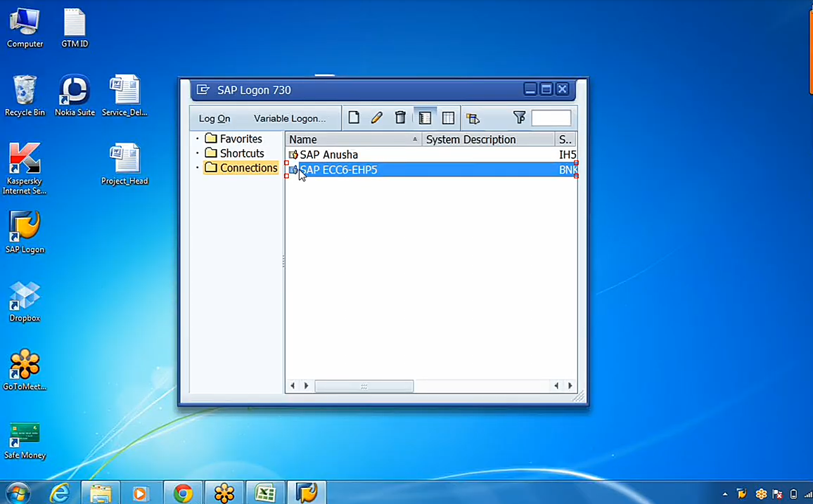Click the window resize grip corner
813x504 pixels.
pyautogui.click(x=579, y=396)
